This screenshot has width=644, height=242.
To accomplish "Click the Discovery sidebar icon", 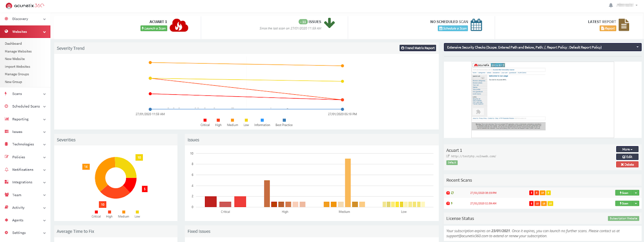I will (x=6, y=19).
